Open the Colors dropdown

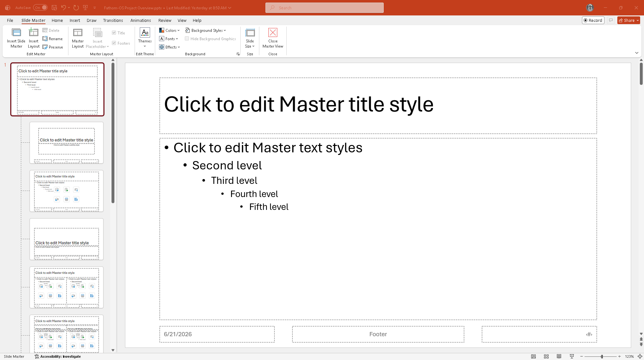(x=169, y=30)
